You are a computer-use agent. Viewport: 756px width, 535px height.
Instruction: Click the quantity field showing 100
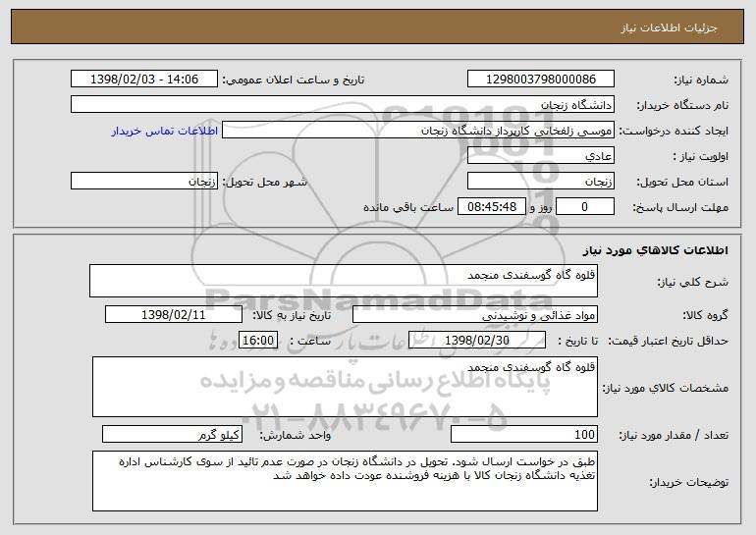[x=524, y=434]
